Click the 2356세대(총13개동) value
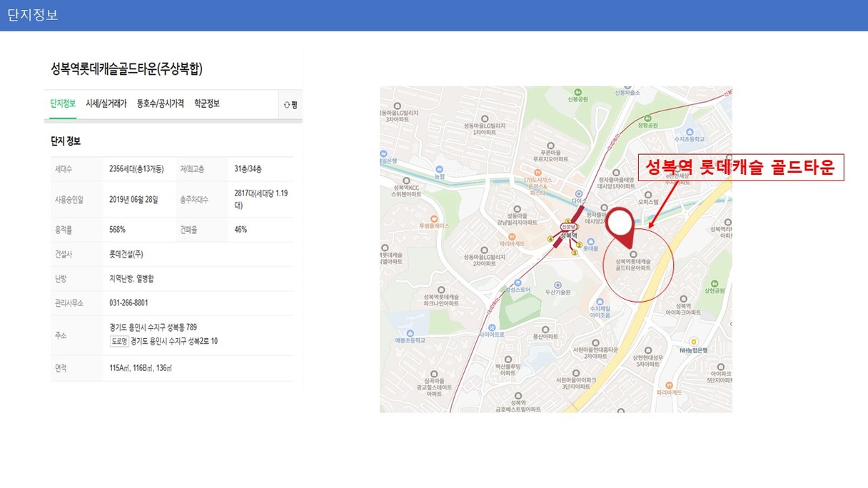868x488 pixels. [x=136, y=169]
